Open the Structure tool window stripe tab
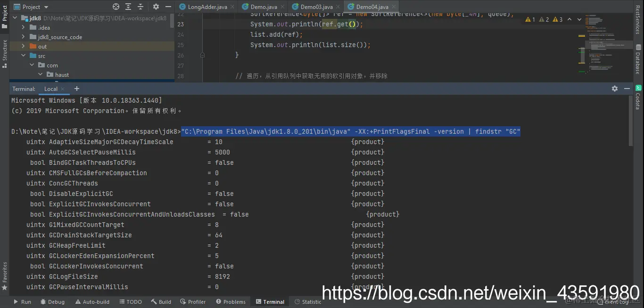Screen dimensions: 644x308 5,54
